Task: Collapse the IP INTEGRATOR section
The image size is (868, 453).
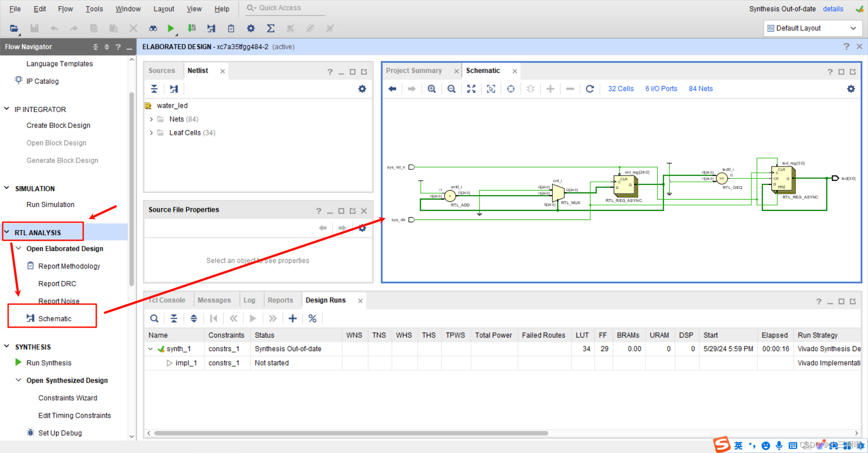Action: point(7,109)
